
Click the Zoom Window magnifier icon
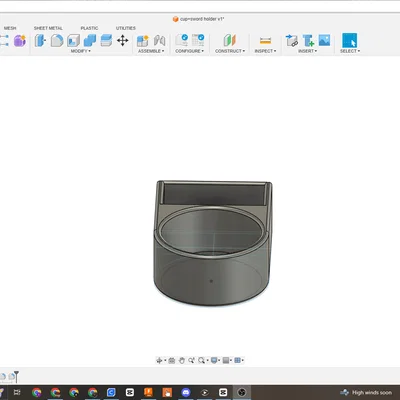[x=201, y=360]
